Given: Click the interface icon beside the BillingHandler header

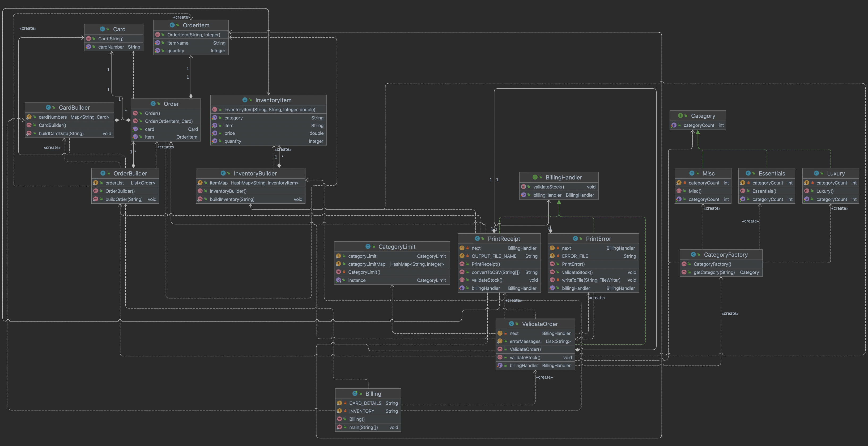Looking at the screenshot, I should [x=535, y=177].
